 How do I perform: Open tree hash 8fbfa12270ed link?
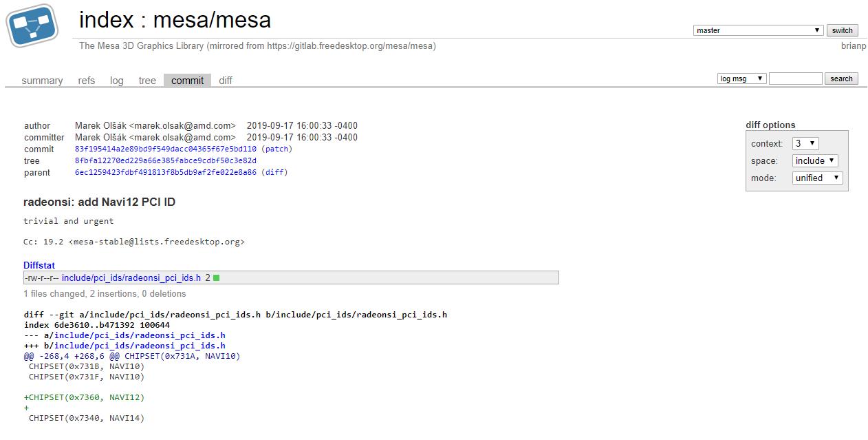pos(166,160)
